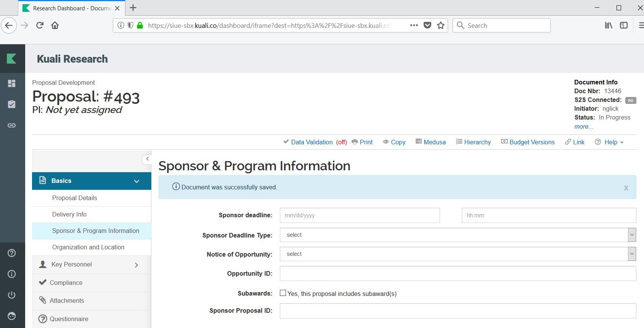
Task: Open the Sponsor Deadline Type dropdown
Action: 458,235
